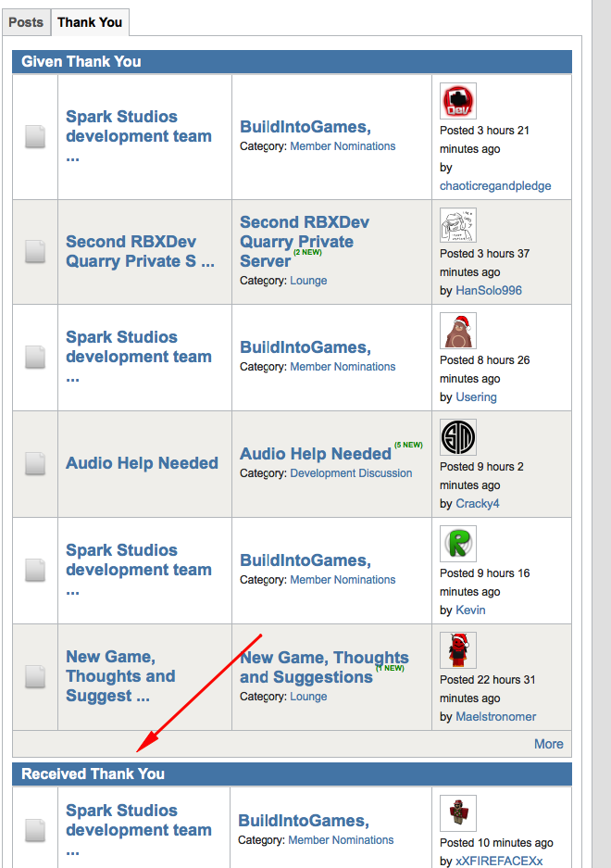Switch to the Posts tab
The image size is (611, 868).
[x=26, y=21]
